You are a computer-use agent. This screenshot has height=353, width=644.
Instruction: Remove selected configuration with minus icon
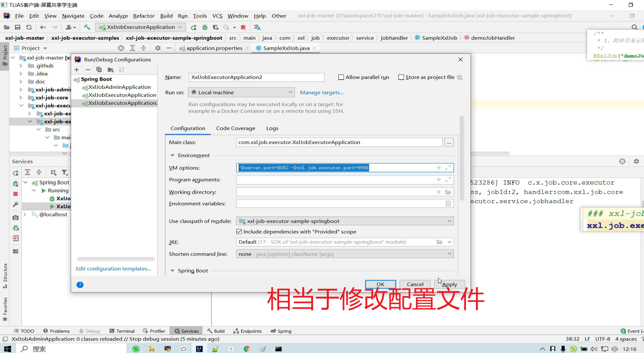click(88, 70)
